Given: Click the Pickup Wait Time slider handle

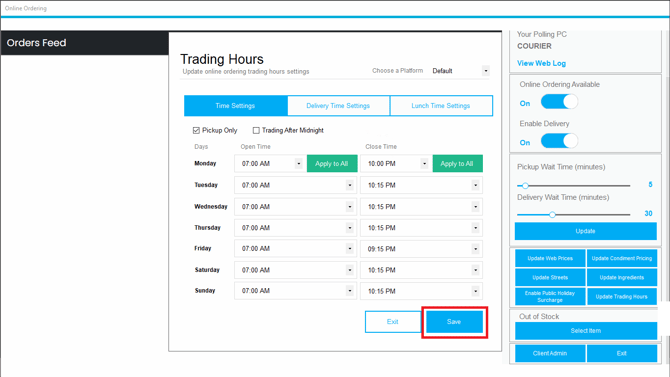Looking at the screenshot, I should point(526,186).
